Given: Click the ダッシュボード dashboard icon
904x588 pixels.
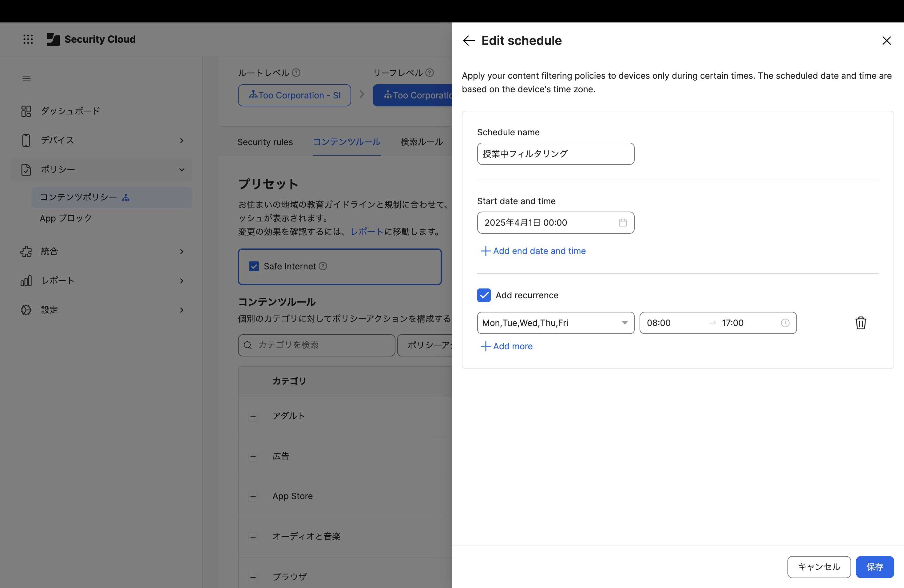Looking at the screenshot, I should [26, 111].
